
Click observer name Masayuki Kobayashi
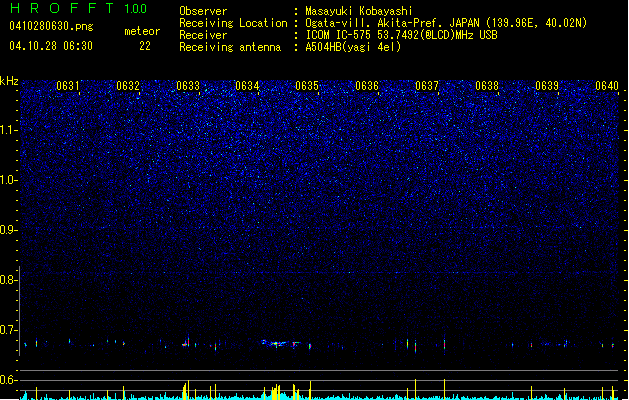click(359, 11)
